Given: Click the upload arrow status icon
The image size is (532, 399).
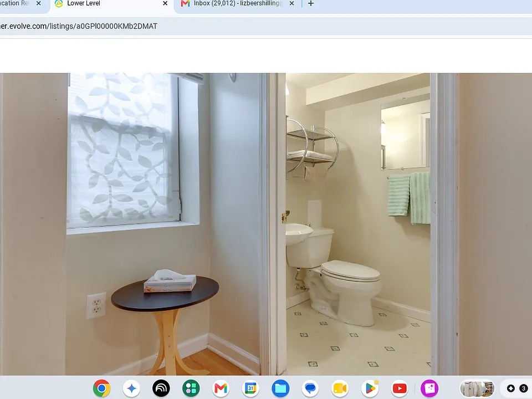Looking at the screenshot, I should (510, 388).
